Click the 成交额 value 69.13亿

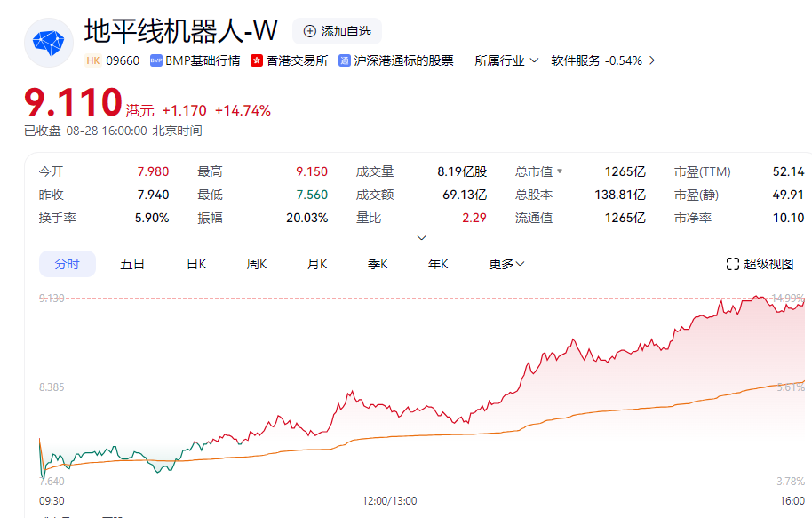pos(465,195)
